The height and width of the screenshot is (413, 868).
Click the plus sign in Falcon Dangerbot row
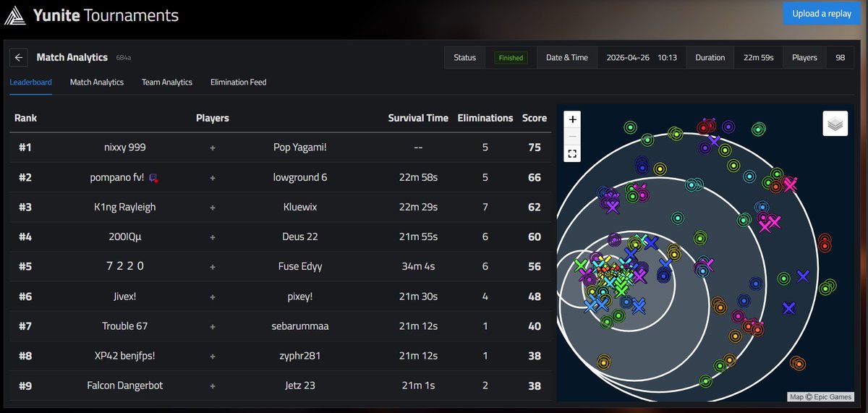tap(212, 386)
